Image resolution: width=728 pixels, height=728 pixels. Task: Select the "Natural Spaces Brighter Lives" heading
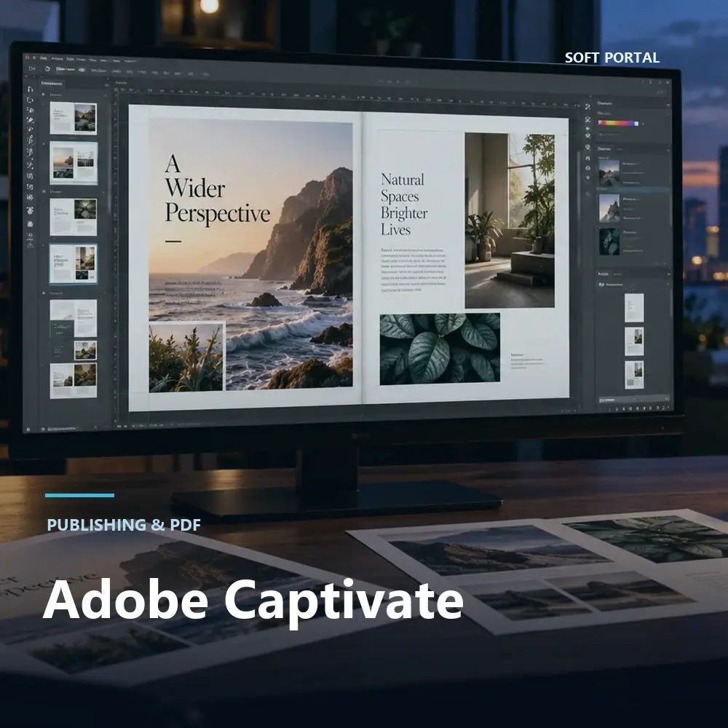[x=404, y=205]
